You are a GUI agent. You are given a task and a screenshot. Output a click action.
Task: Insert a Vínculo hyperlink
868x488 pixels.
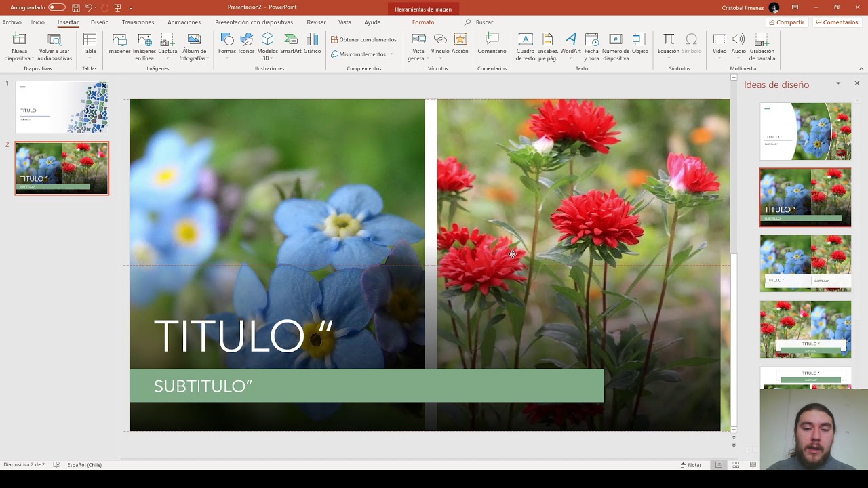coord(440,47)
